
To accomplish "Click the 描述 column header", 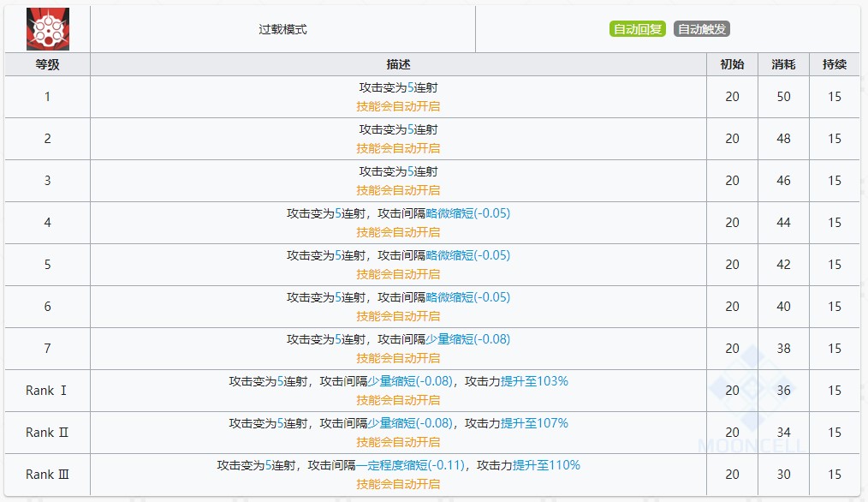I will point(398,63).
